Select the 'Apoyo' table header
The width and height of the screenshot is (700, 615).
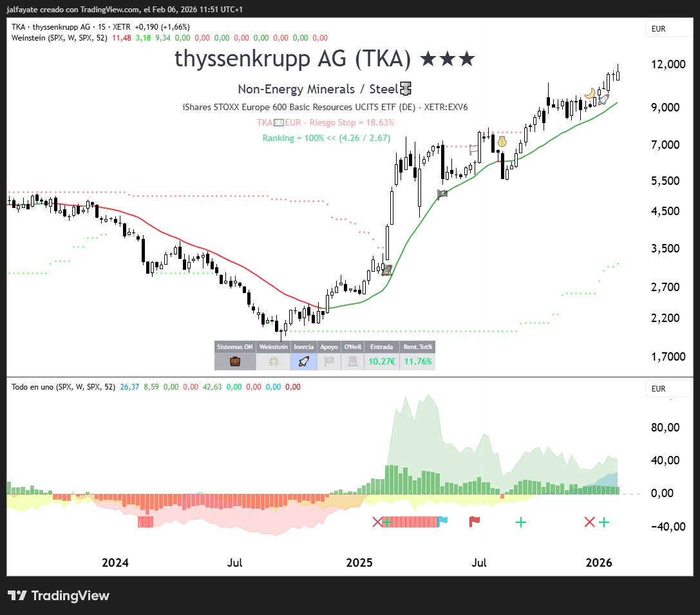(329, 346)
